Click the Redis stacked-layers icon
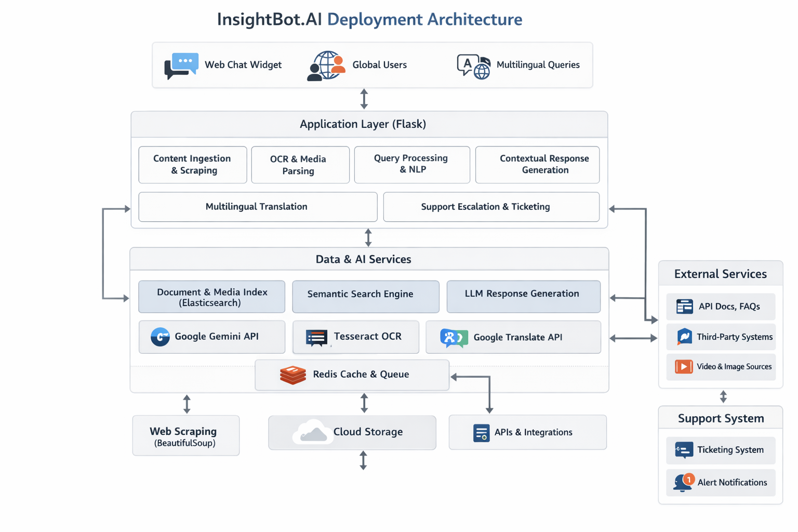The image size is (798, 532). coord(293,375)
